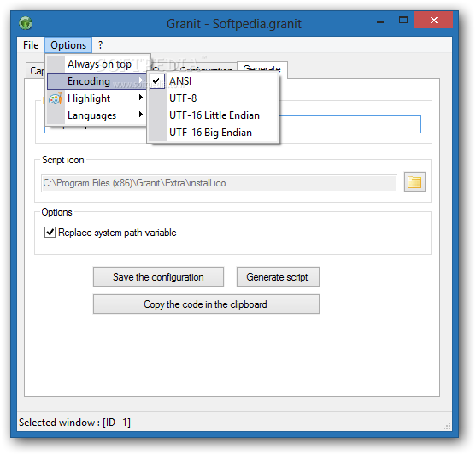Toggle Replace system path variable checkbox

(x=50, y=233)
